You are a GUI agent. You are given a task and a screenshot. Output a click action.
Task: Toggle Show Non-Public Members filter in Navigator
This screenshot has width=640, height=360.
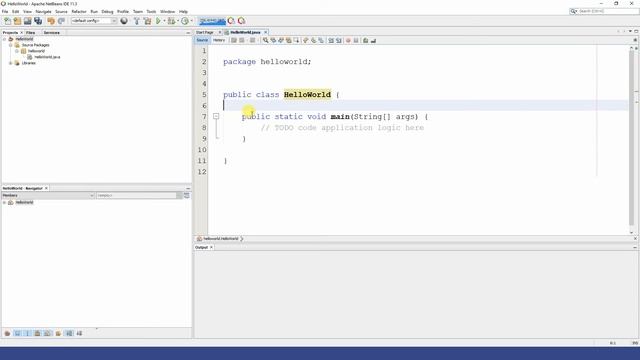pyautogui.click(x=37, y=333)
